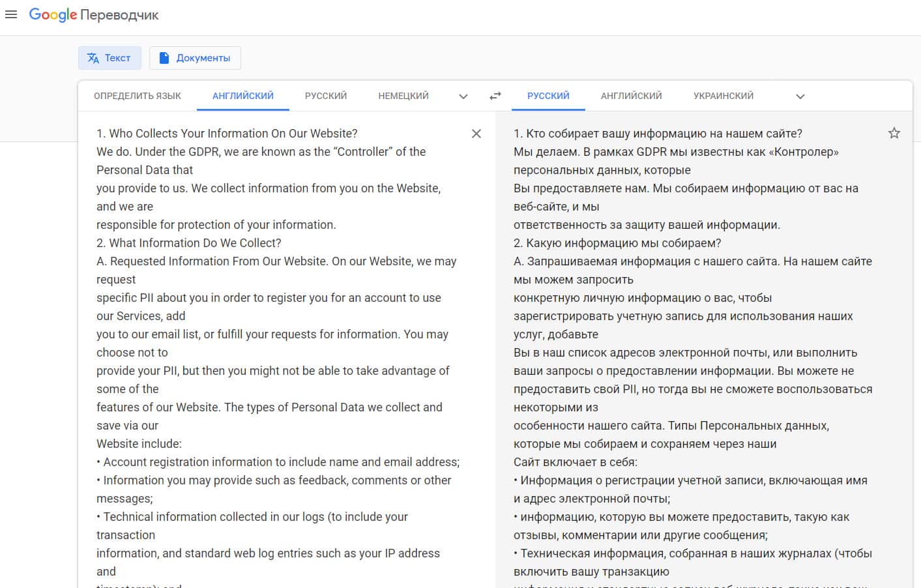Click the text '1. Who Collects Your Information On Our Website?'
Viewport: 921px width, 588px height.
(x=227, y=134)
